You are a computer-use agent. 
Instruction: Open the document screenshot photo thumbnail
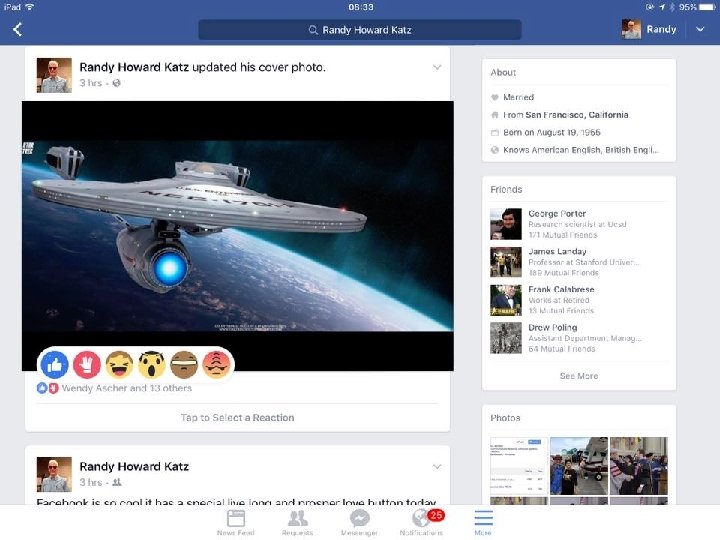[x=519, y=466]
